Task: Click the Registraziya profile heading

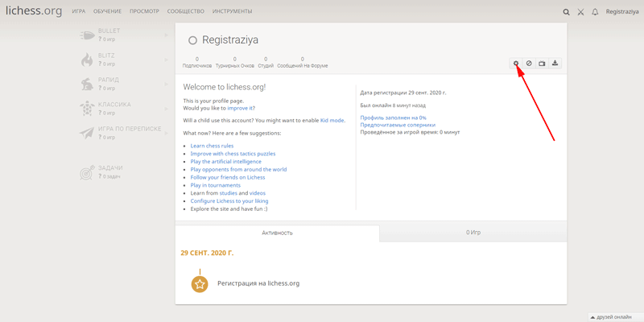Action: click(x=230, y=40)
